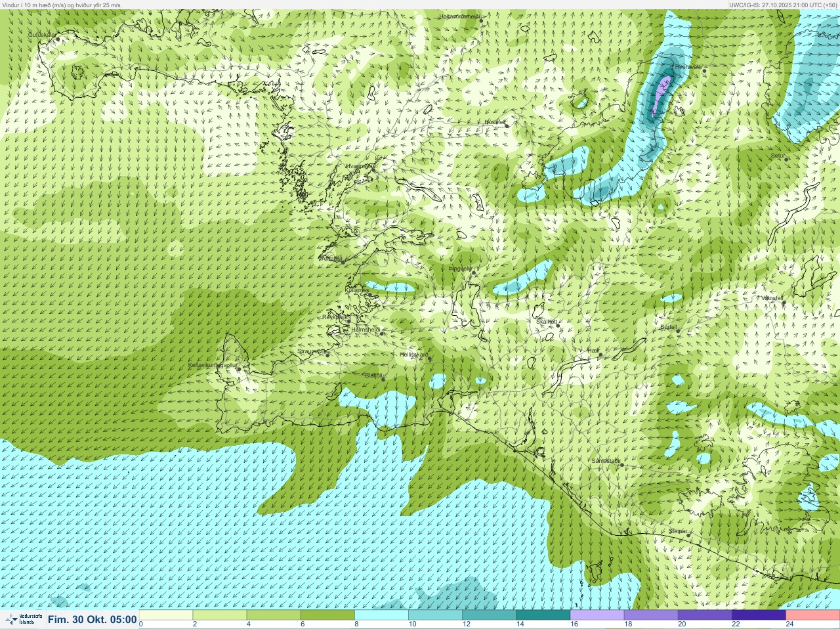Select the 14–16 m/s dark teal swatch
Image resolution: width=840 pixels, height=629 pixels.
click(x=543, y=615)
